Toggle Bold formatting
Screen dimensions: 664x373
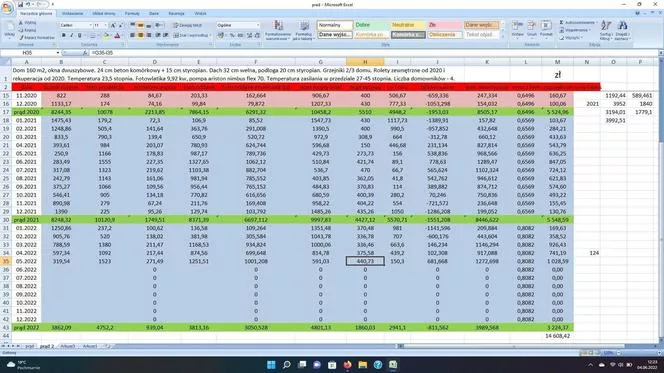click(x=64, y=35)
